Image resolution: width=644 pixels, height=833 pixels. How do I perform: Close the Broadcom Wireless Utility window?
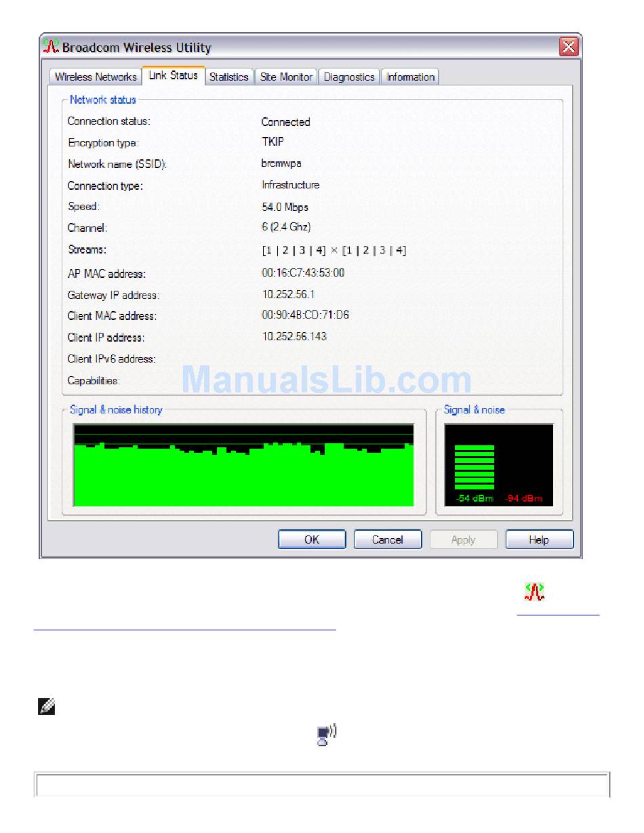(x=568, y=47)
